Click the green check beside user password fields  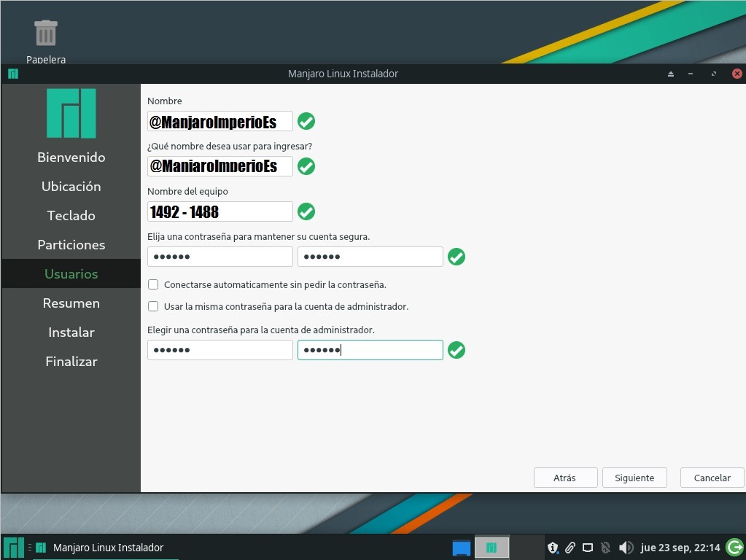click(x=456, y=257)
